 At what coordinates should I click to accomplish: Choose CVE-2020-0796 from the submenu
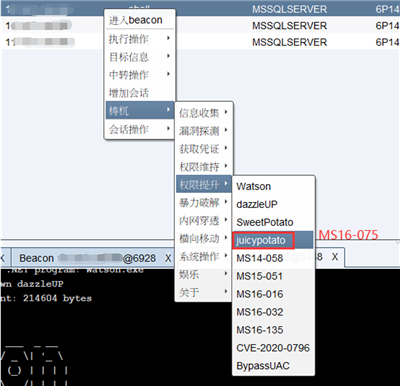(x=273, y=348)
